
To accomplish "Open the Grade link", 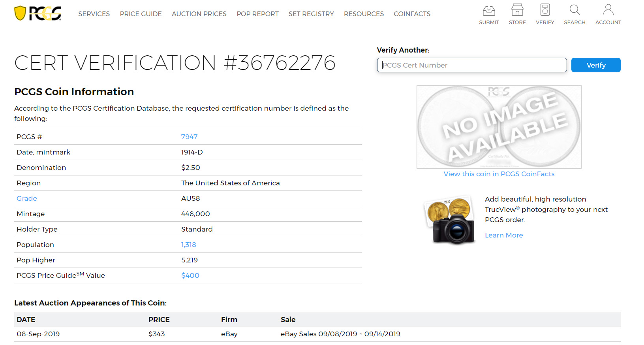I will pos(27,198).
